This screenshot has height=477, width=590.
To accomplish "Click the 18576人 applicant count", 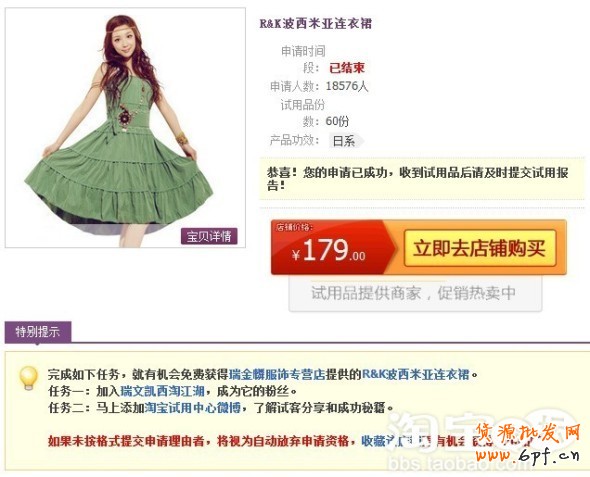I will click(x=347, y=86).
